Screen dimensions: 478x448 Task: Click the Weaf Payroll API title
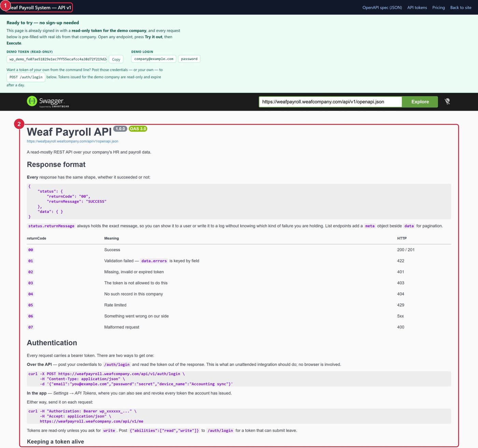coord(69,132)
